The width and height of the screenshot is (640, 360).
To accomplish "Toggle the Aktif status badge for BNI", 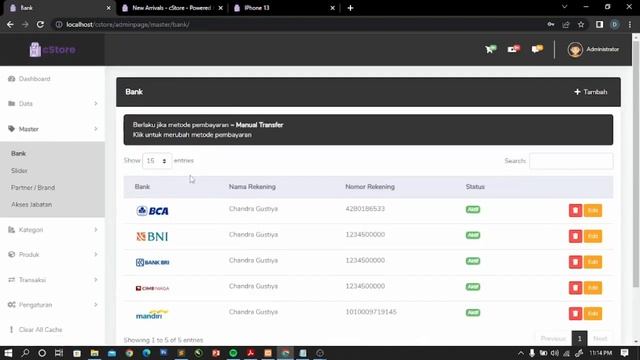I will pos(473,235).
